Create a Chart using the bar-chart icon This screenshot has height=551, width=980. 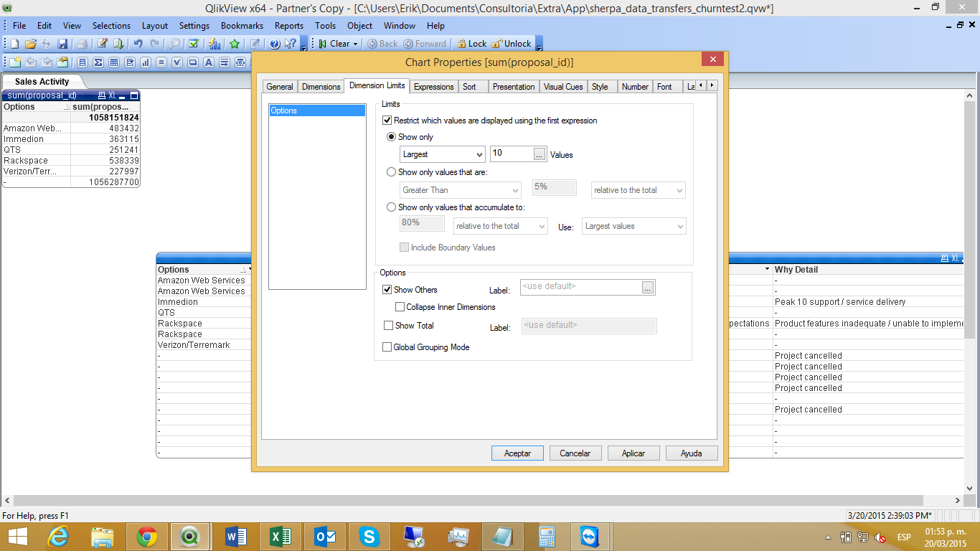tap(146, 62)
